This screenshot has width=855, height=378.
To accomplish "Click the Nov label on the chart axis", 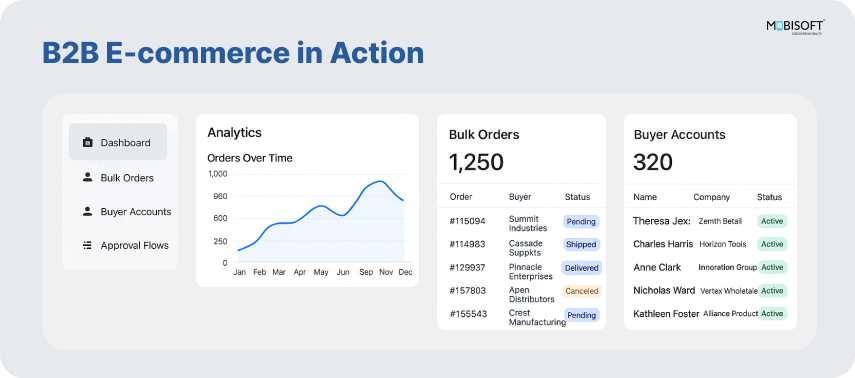I will [386, 272].
